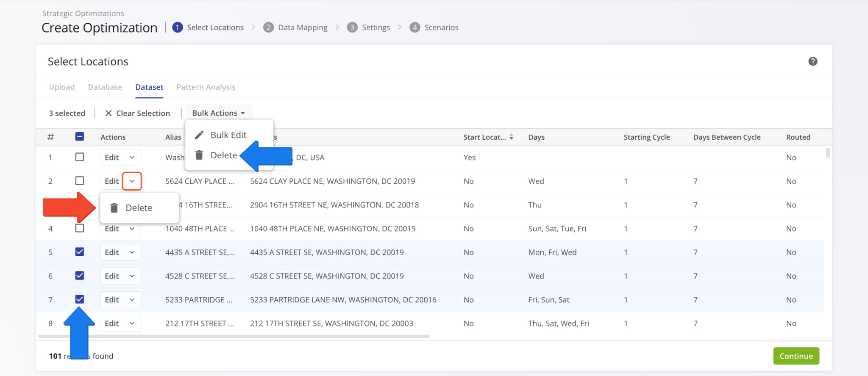
Task: Click Edit button for row 8
Action: [111, 323]
